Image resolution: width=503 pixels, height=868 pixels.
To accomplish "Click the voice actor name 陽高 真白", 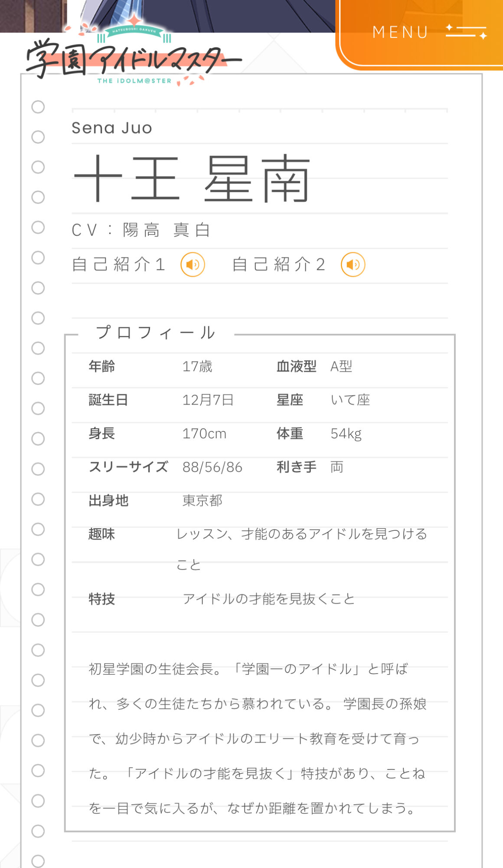I will [167, 230].
